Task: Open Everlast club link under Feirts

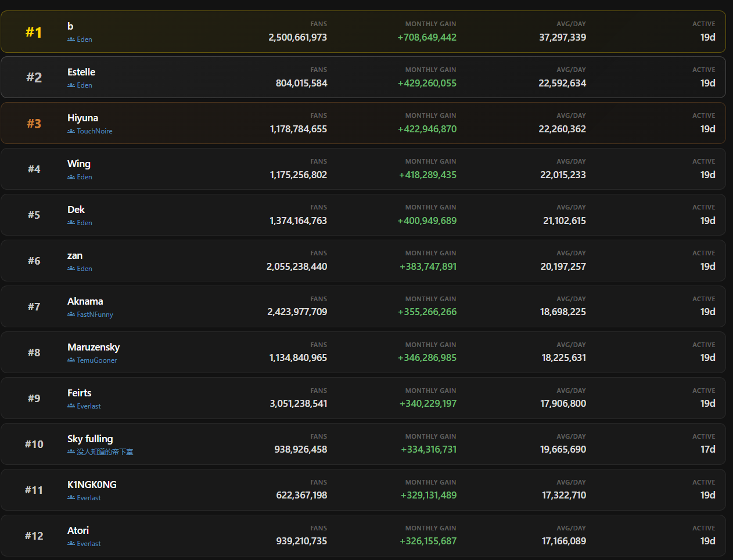Action: tap(89, 406)
